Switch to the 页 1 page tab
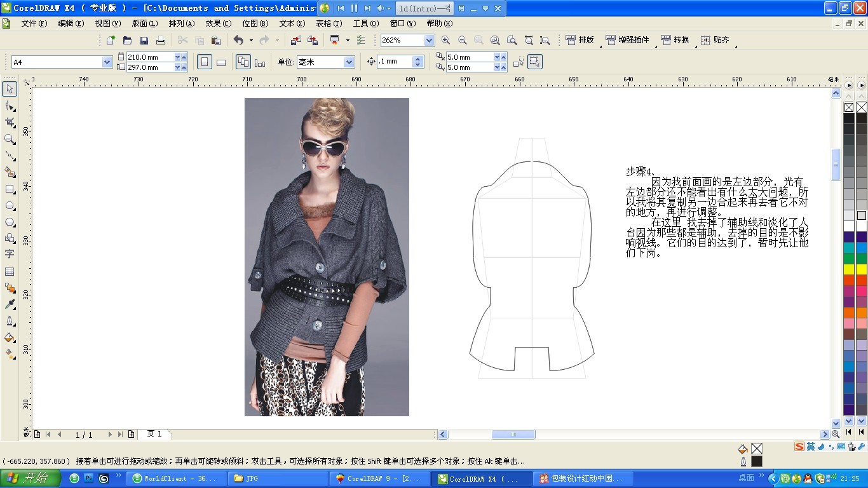 (x=154, y=434)
